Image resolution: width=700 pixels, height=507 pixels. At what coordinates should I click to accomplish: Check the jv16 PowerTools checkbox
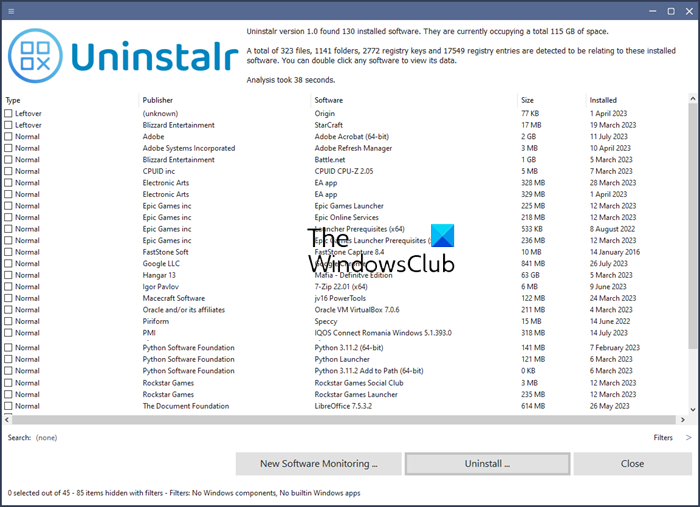[8, 298]
